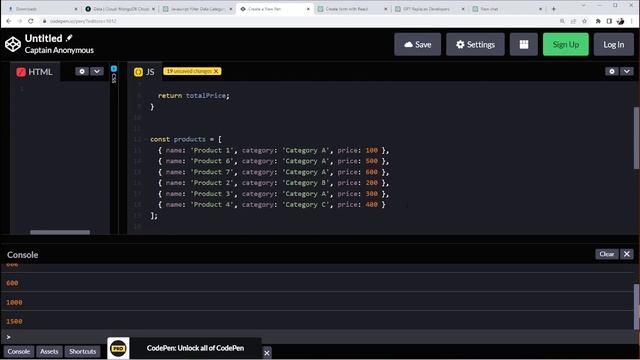Image resolution: width=640 pixels, height=360 pixels.
Task: Click the 'Product 1' code line
Action: 273,150
